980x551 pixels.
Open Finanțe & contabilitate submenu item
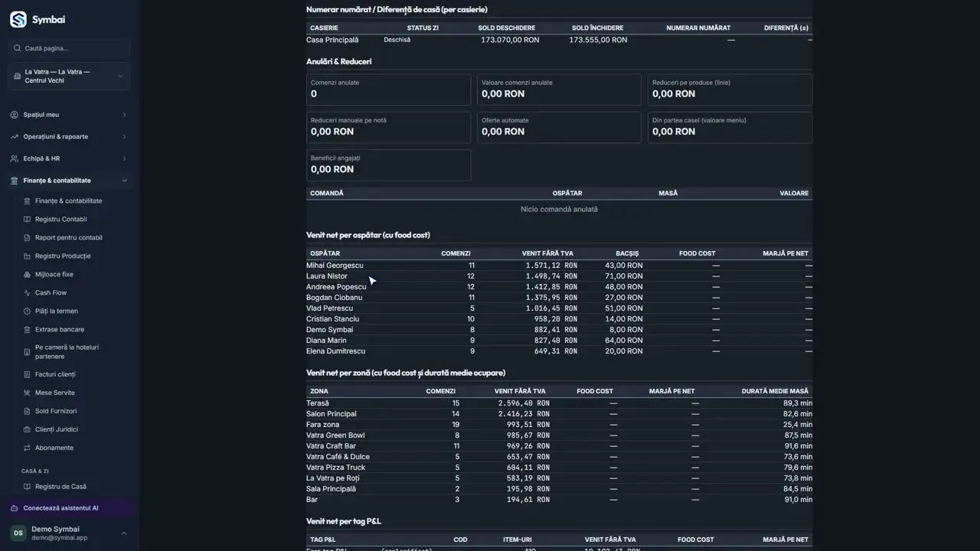tap(68, 201)
